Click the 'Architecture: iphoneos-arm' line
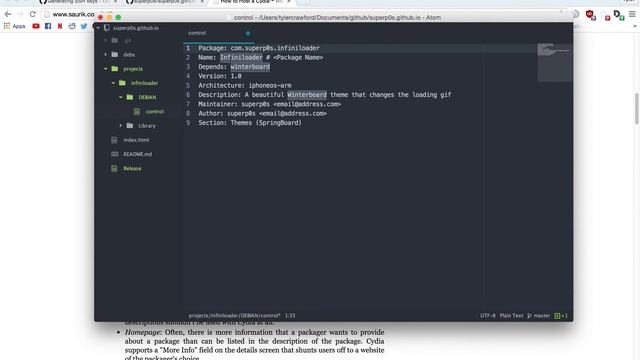Viewport: 640px width, 360px height. coord(245,86)
